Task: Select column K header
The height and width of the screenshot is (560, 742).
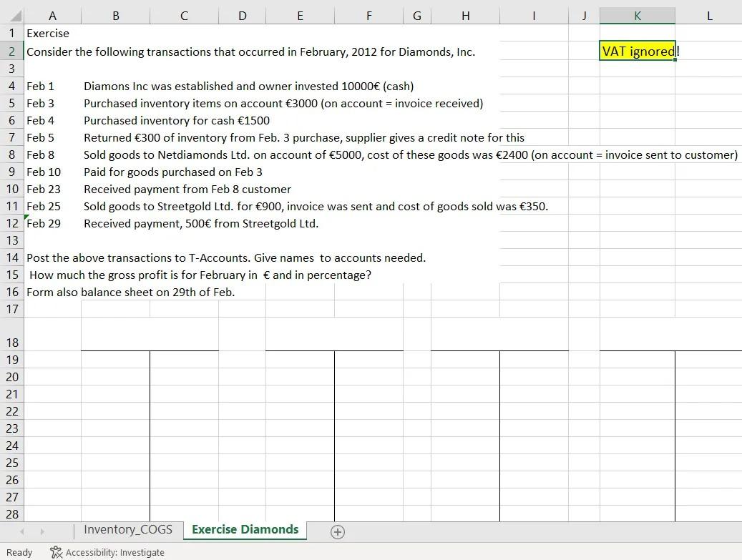Action: [638, 16]
